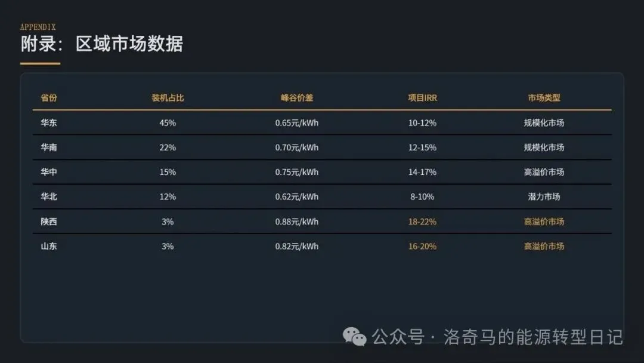Click the APPENDIX label above title
This screenshot has height=363, width=644.
pyautogui.click(x=38, y=27)
